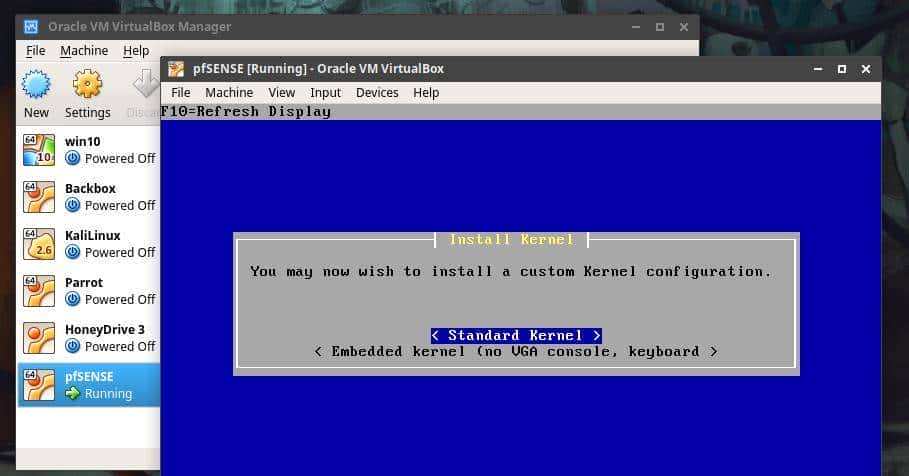This screenshot has width=909, height=476.
Task: Click the Parrot VM icon
Action: pyautogui.click(x=38, y=291)
